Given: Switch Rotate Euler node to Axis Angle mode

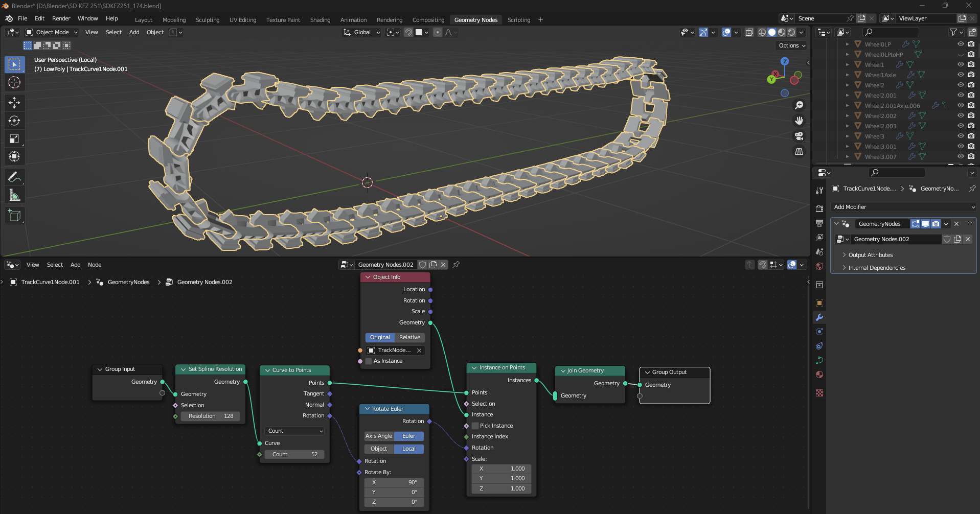Looking at the screenshot, I should tap(378, 436).
